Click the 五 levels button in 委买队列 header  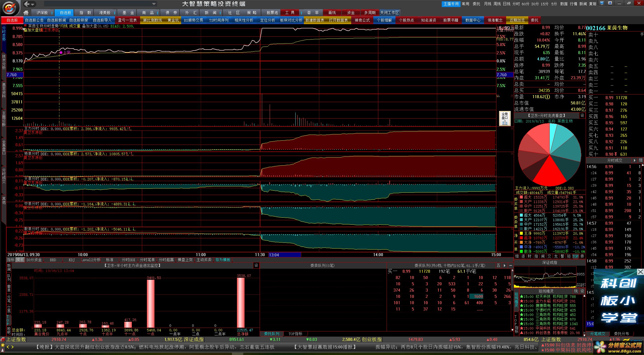[498, 265]
